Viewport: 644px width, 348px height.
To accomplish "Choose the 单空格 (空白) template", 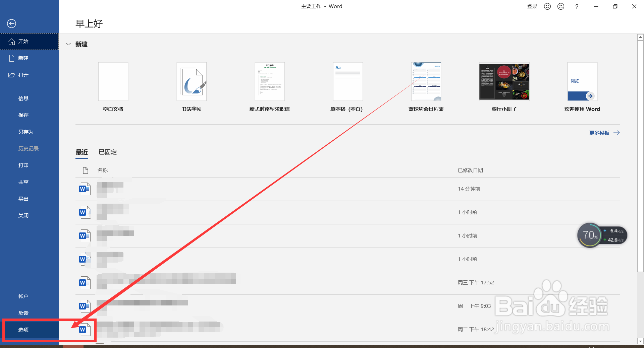I will 347,87.
